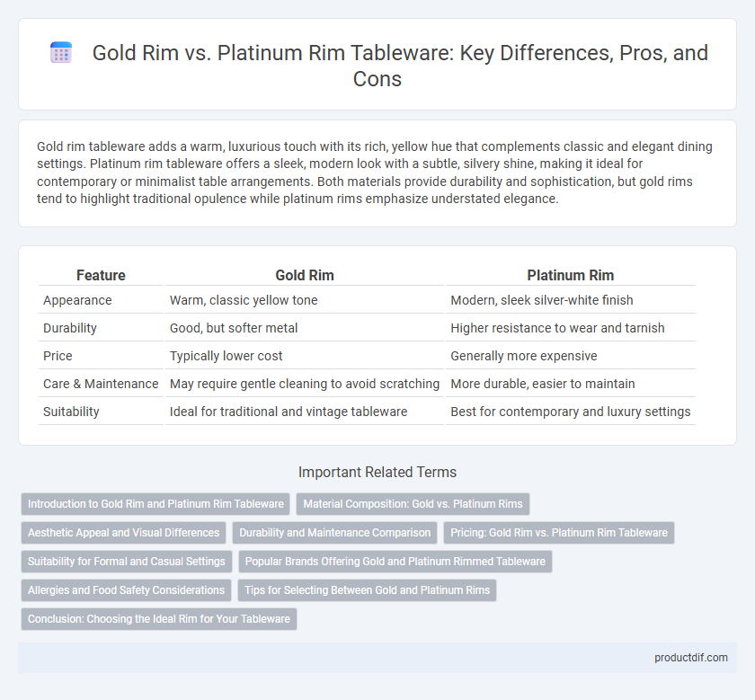Image resolution: width=755 pixels, height=700 pixels.
Task: Open Allergies and Food Safety Considerations tag
Action: [x=126, y=590]
